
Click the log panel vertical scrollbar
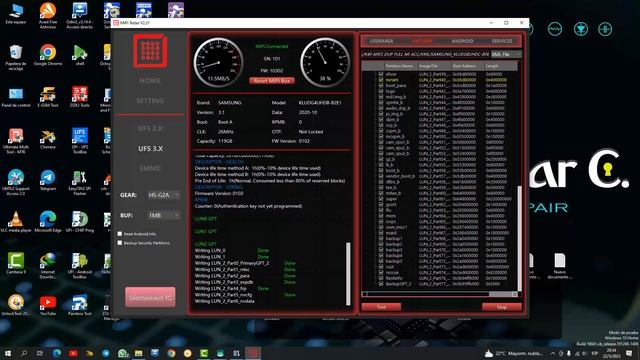click(348, 274)
